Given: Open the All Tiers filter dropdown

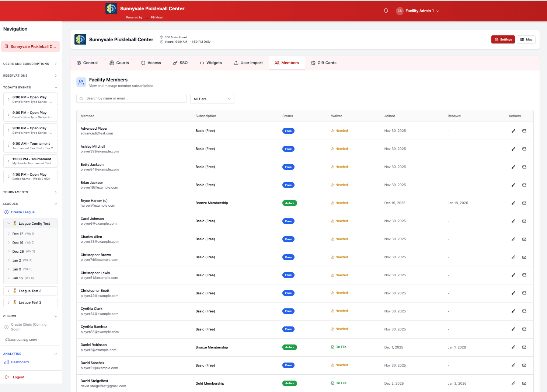Looking at the screenshot, I should [212, 99].
